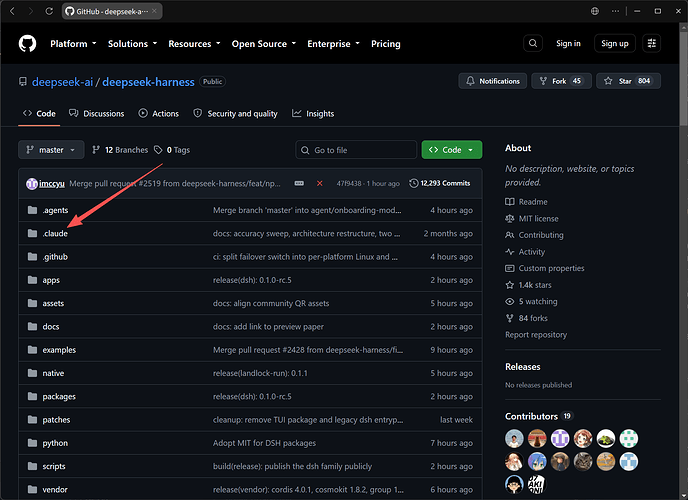Click the eye icon beside 5 watching
688x500 pixels.
click(509, 301)
